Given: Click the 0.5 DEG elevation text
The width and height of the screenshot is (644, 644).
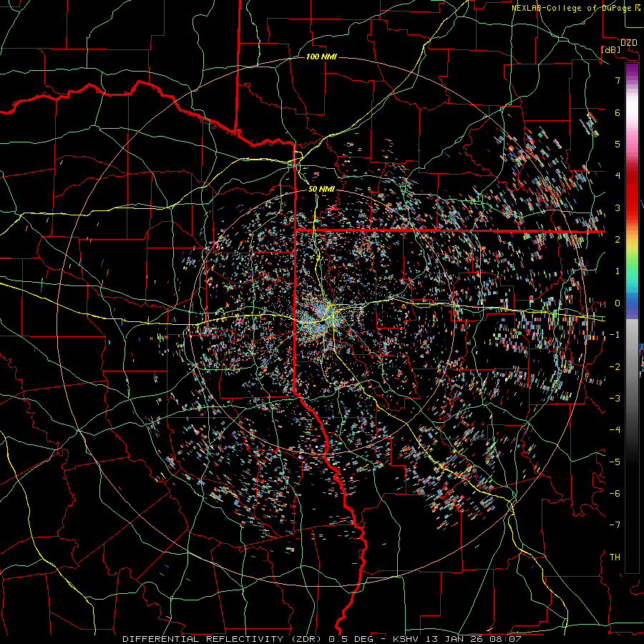Looking at the screenshot, I should tap(351, 639).
